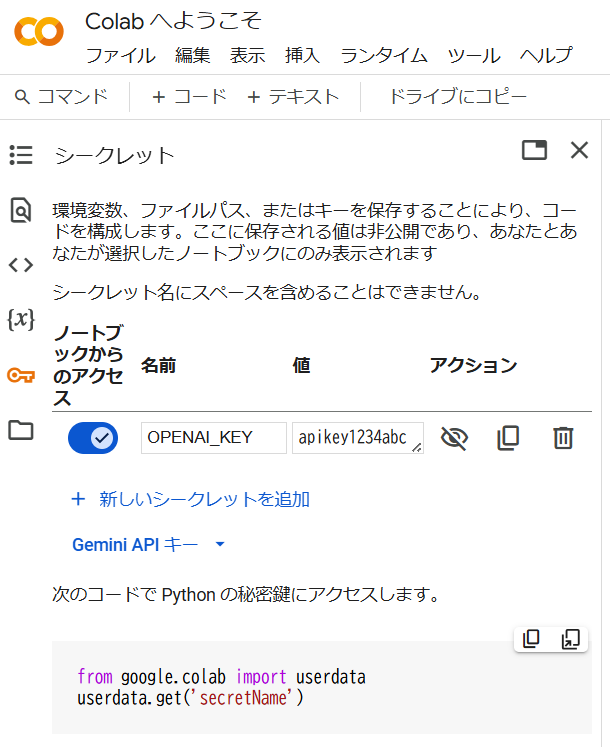Open the files folder sidebar icon
The height and width of the screenshot is (747, 610).
(21, 430)
